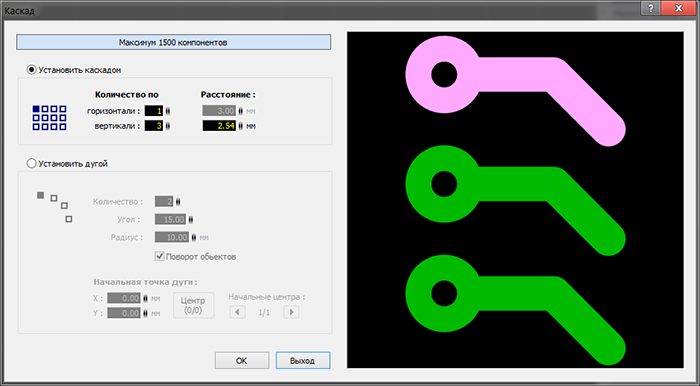Click the arc placement diagram icon
The height and width of the screenshot is (386, 700).
[x=54, y=207]
